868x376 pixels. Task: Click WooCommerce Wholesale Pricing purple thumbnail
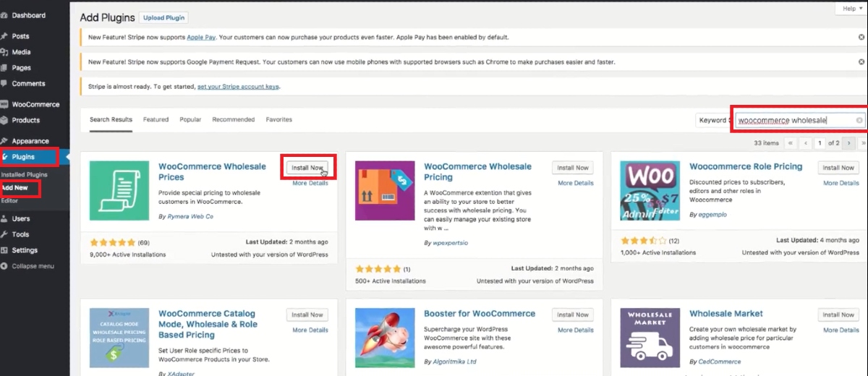point(385,191)
